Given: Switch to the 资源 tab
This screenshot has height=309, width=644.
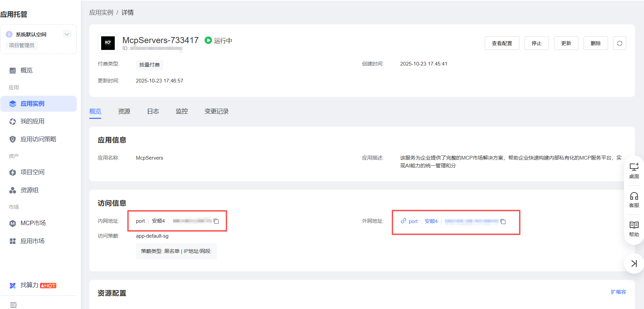Looking at the screenshot, I should [124, 111].
